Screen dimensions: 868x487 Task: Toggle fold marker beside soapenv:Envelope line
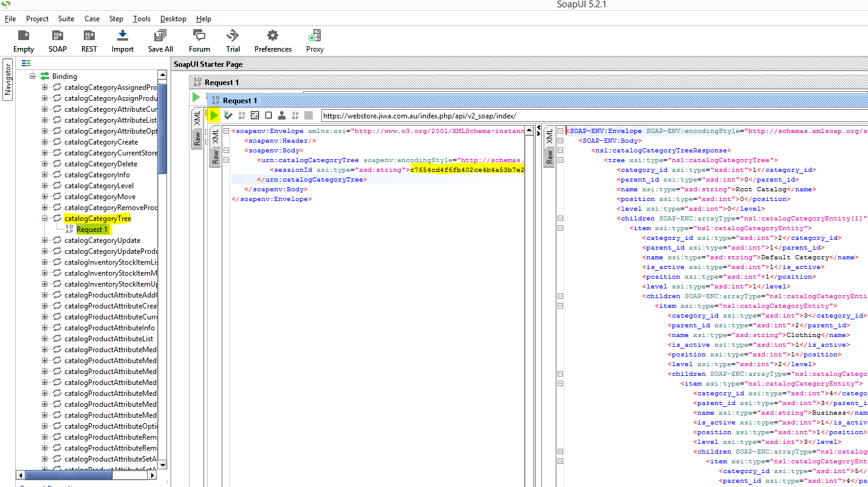(x=226, y=131)
